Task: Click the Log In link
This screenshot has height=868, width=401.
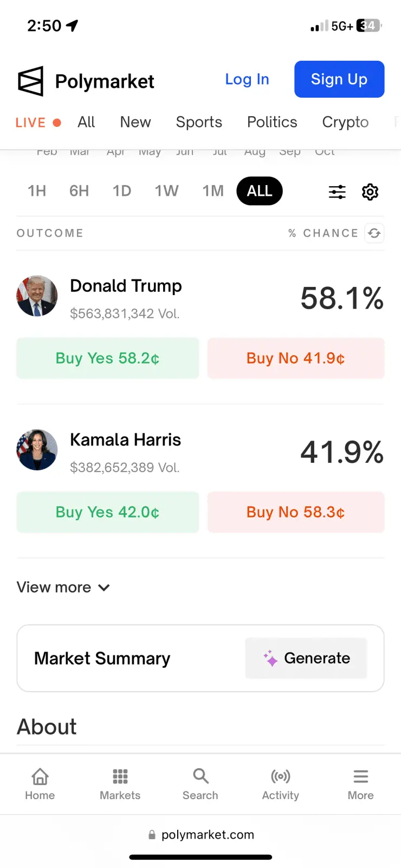Action: click(x=247, y=79)
